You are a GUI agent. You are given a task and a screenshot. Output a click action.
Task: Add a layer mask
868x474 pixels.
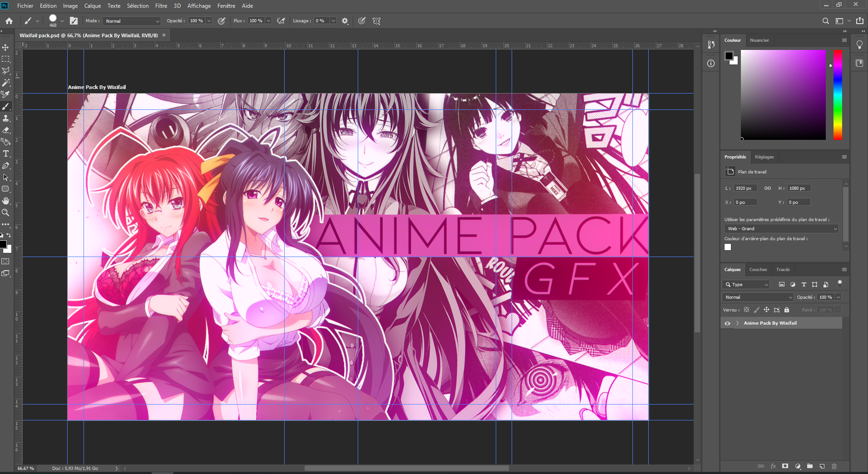(x=785, y=466)
